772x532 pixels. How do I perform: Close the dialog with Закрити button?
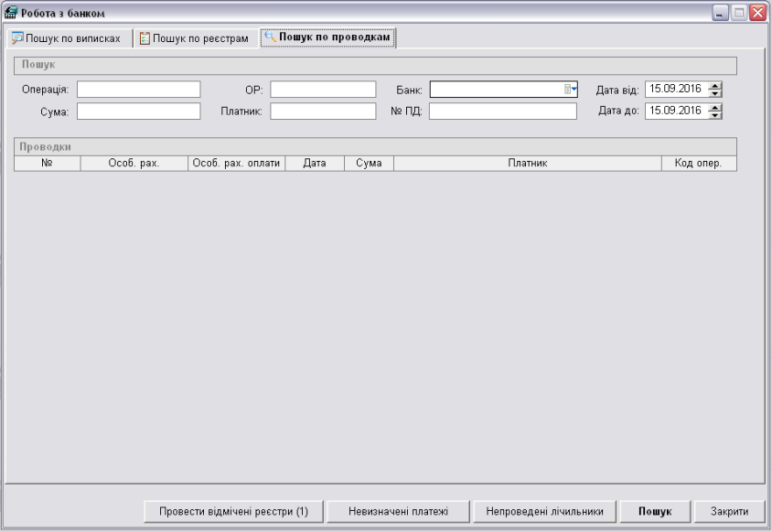(730, 511)
